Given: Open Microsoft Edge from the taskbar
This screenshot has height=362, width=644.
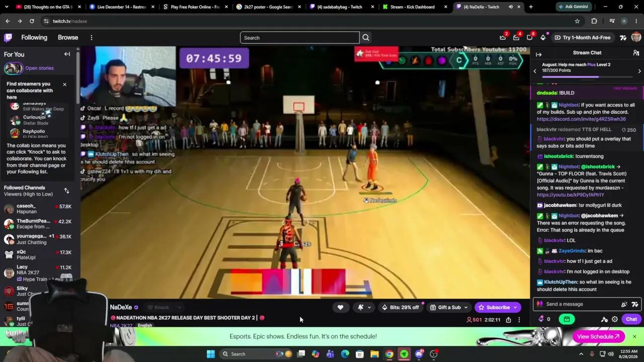Looking at the screenshot, I should (x=345, y=354).
